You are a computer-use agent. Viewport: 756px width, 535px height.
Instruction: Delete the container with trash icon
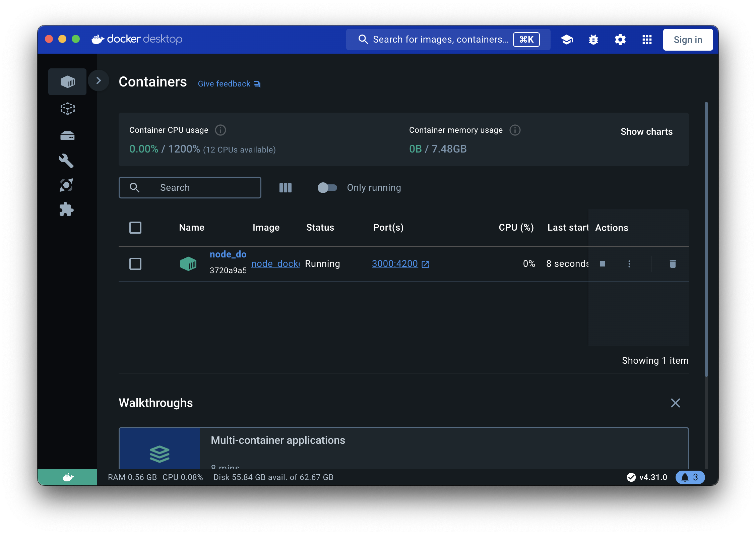coord(673,264)
